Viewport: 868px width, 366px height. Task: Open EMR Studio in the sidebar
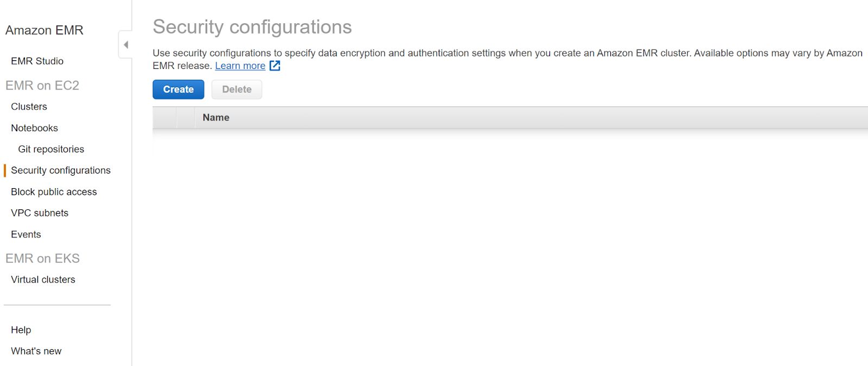coord(37,61)
